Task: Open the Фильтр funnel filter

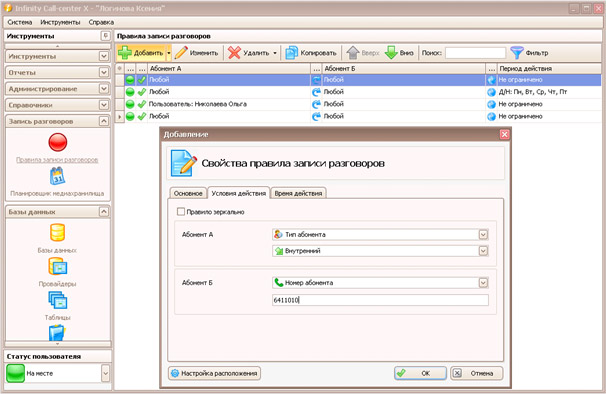Action: [529, 53]
